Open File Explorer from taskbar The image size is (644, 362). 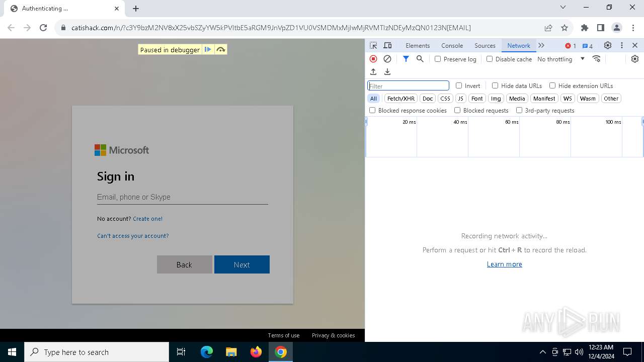tap(231, 352)
